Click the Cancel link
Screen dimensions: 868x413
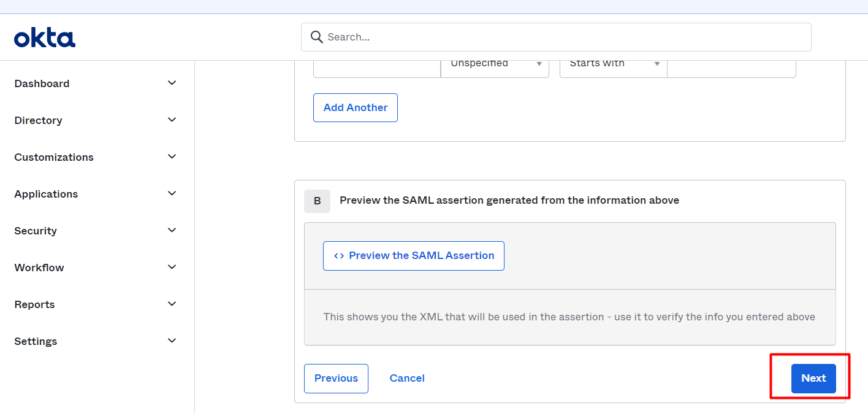click(x=407, y=378)
